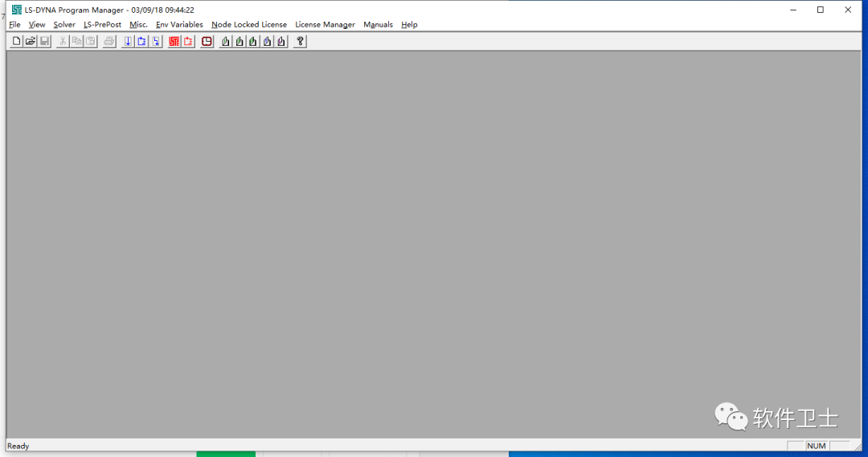Click the red folder with arrow icon

click(188, 41)
